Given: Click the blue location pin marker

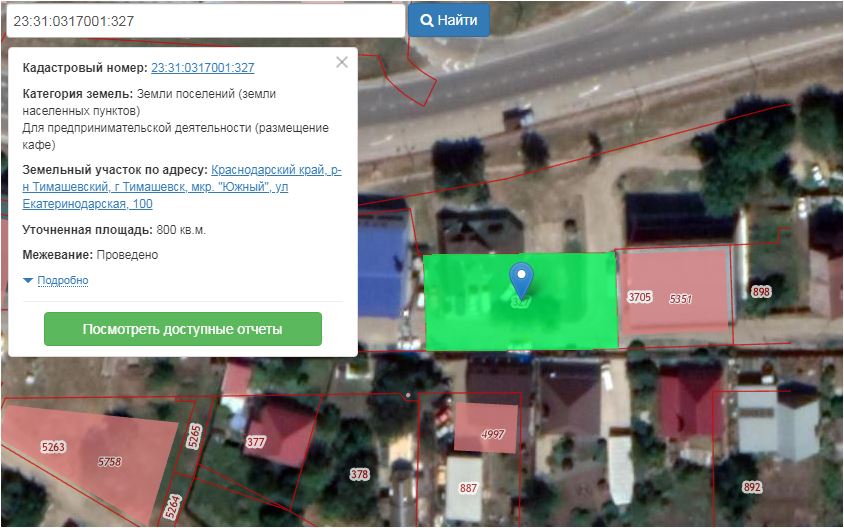Looking at the screenshot, I should [520, 277].
